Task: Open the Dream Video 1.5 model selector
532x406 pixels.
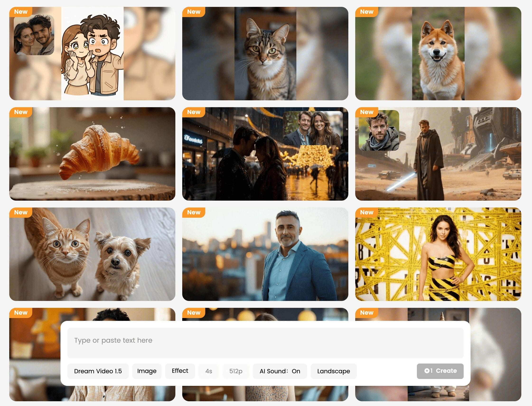Action: coord(98,371)
